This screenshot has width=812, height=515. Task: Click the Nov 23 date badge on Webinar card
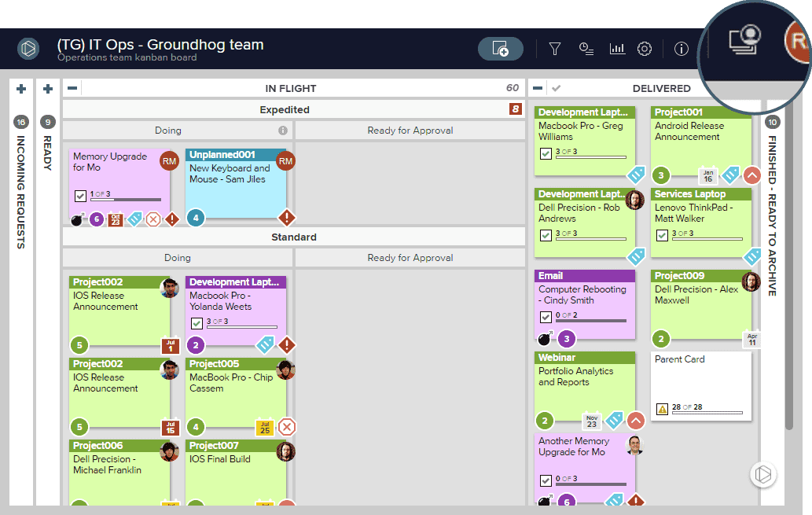click(x=592, y=421)
